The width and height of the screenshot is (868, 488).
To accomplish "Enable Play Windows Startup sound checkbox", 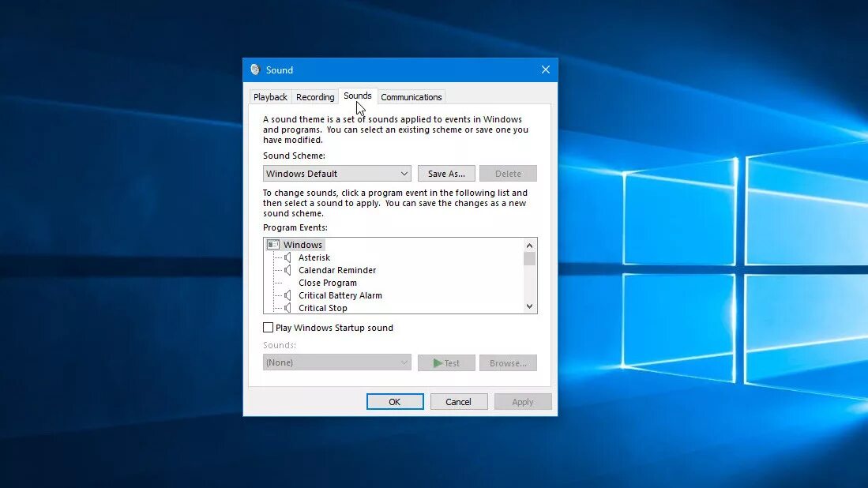I will [x=268, y=328].
